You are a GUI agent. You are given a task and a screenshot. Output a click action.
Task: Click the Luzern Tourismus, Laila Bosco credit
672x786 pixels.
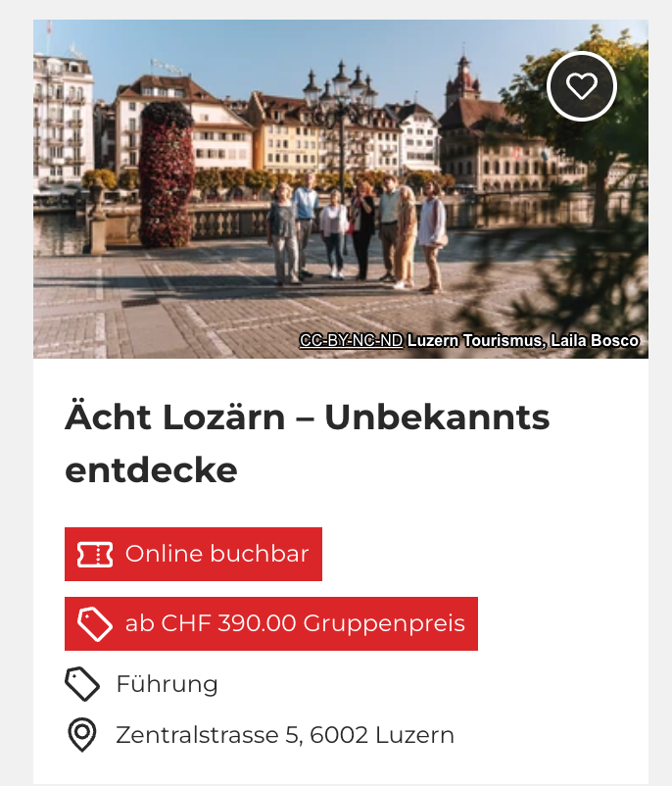[x=523, y=340]
